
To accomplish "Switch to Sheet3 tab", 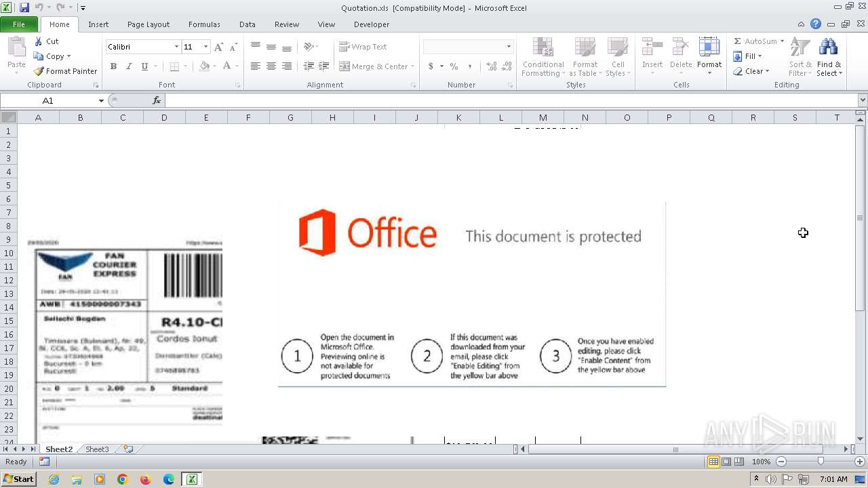I will (x=97, y=449).
